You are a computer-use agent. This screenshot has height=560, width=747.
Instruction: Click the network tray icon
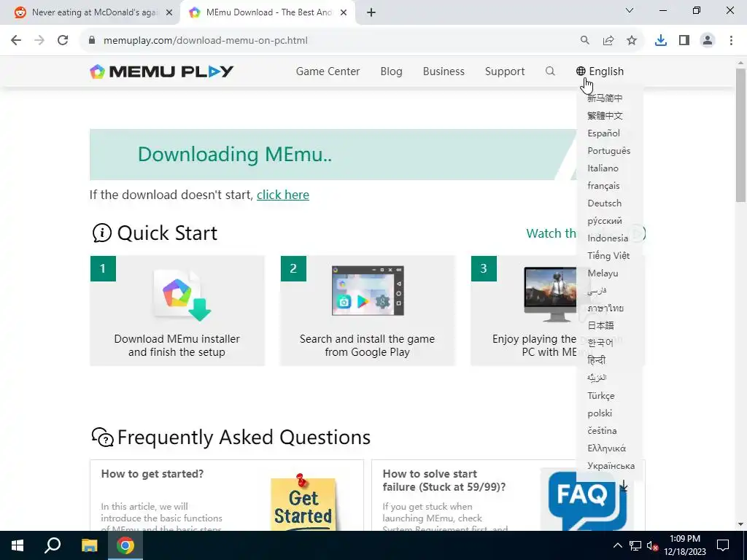tap(635, 545)
